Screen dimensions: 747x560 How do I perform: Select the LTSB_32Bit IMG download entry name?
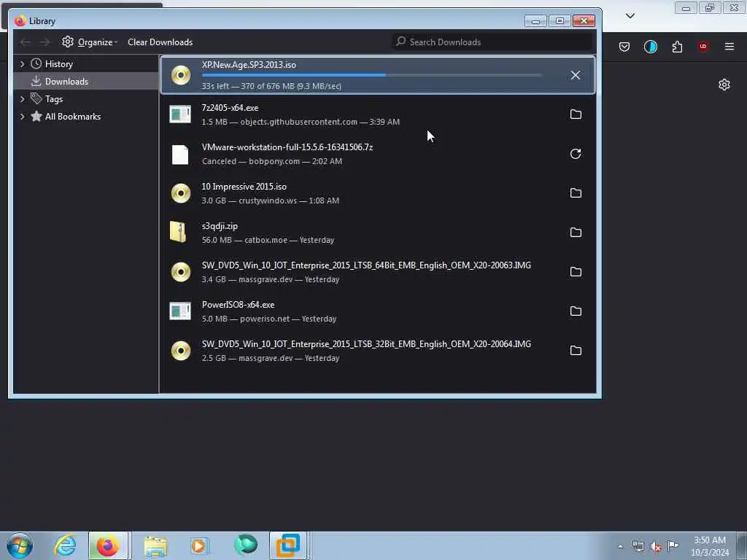[366, 344]
